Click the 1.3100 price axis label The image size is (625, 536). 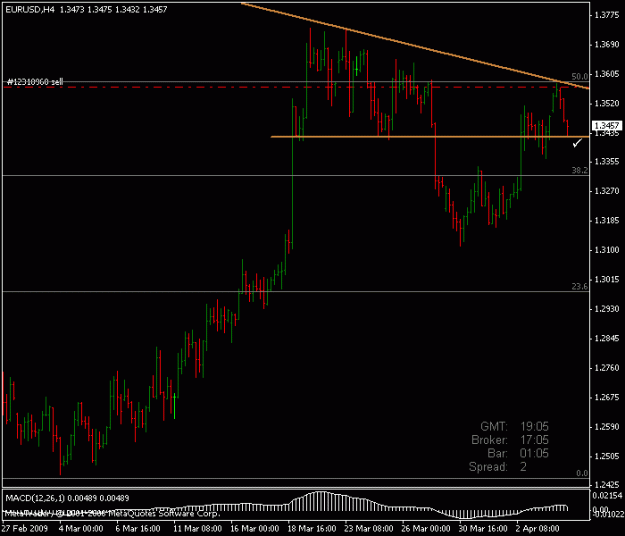pos(607,250)
